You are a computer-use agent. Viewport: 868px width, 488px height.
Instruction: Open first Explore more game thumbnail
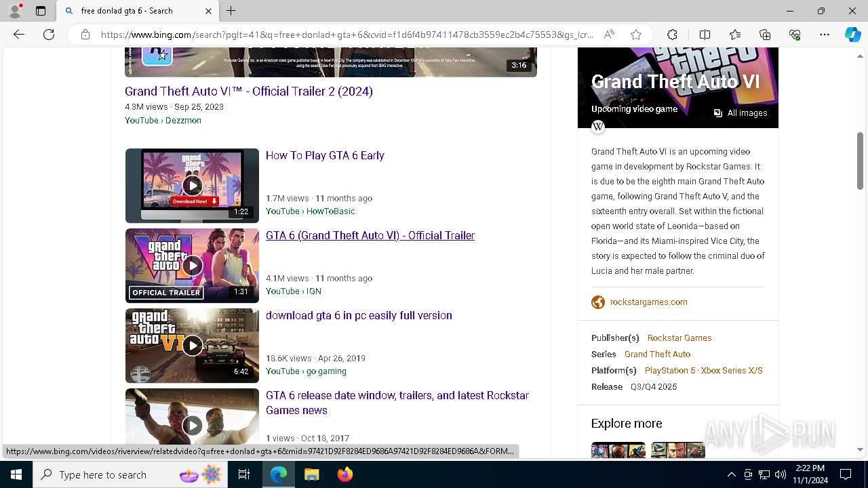[x=618, y=450]
